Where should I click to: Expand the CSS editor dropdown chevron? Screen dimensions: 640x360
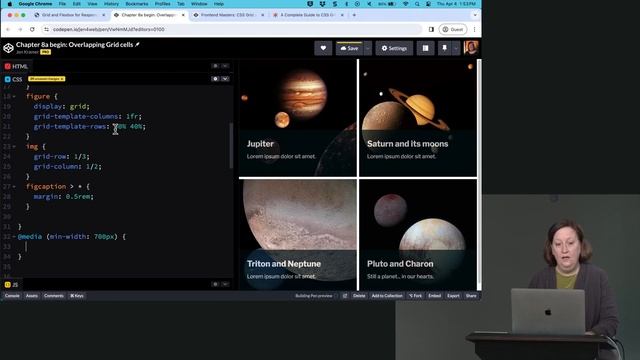pos(225,79)
